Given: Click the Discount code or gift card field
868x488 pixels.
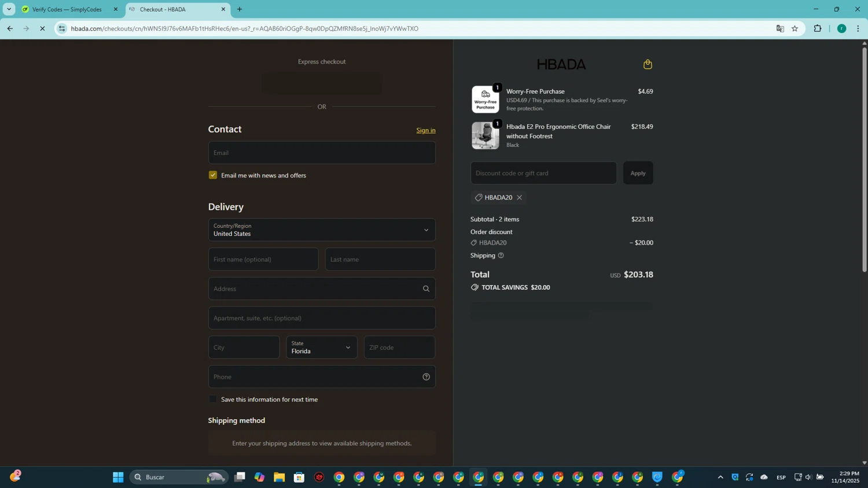Looking at the screenshot, I should 543,173.
